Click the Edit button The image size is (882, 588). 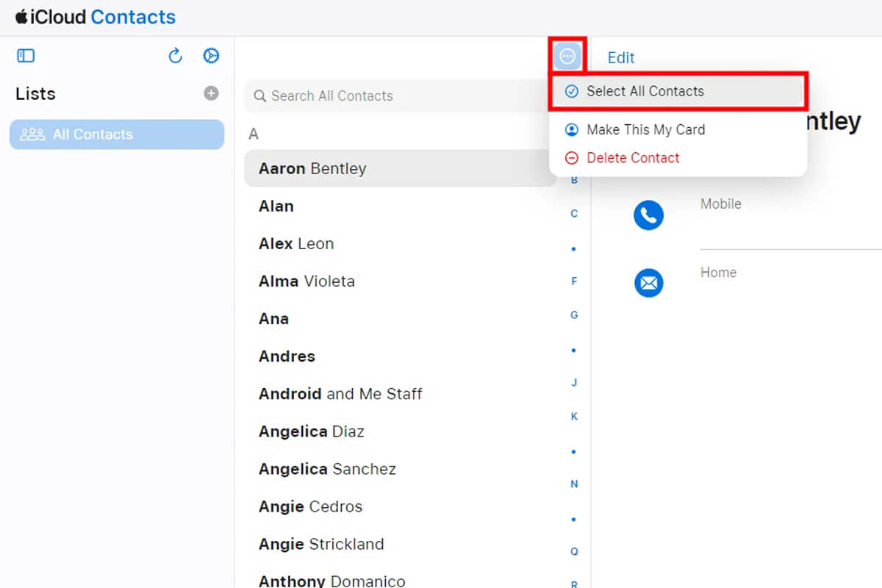(621, 57)
